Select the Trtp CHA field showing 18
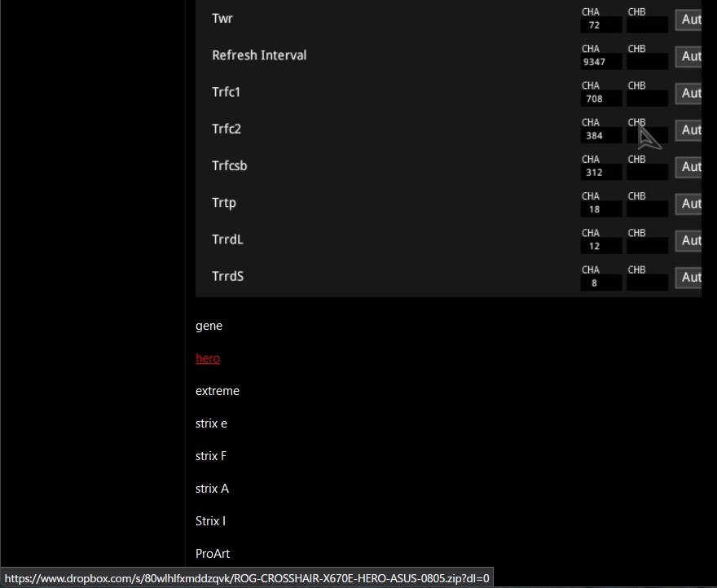717x588 pixels. [x=600, y=209]
